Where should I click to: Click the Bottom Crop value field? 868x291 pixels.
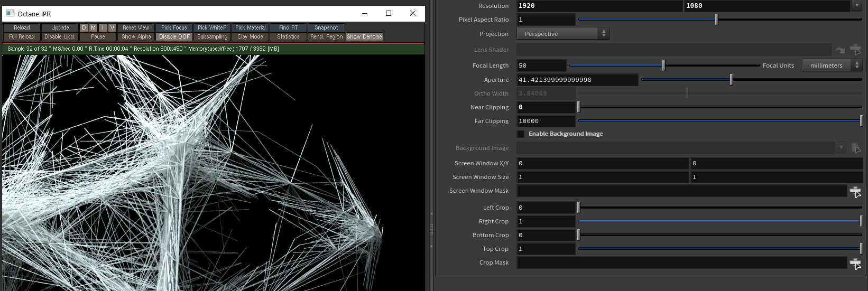click(x=546, y=235)
